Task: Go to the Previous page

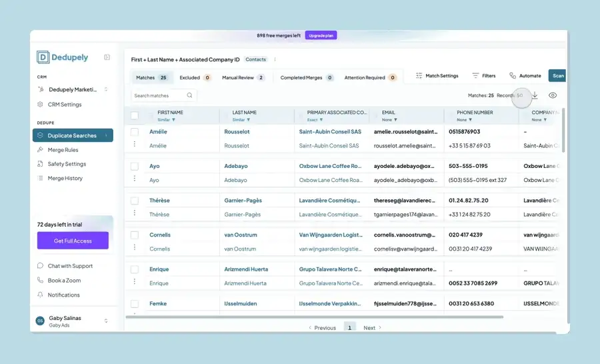Action: point(322,327)
